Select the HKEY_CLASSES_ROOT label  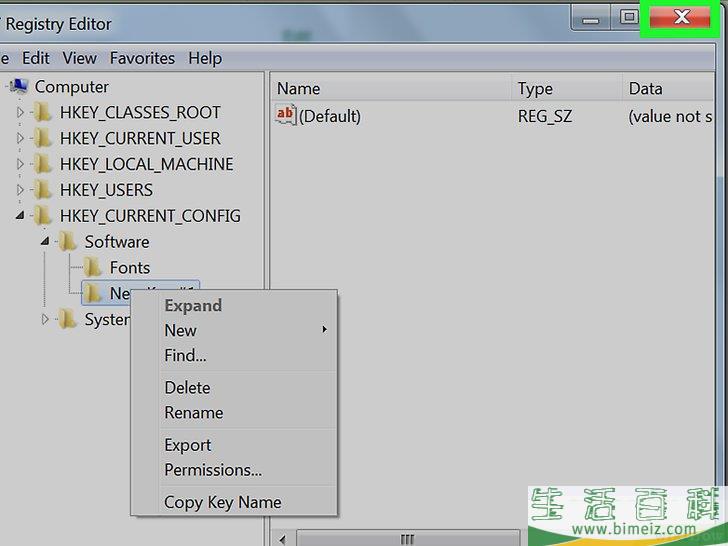click(140, 113)
